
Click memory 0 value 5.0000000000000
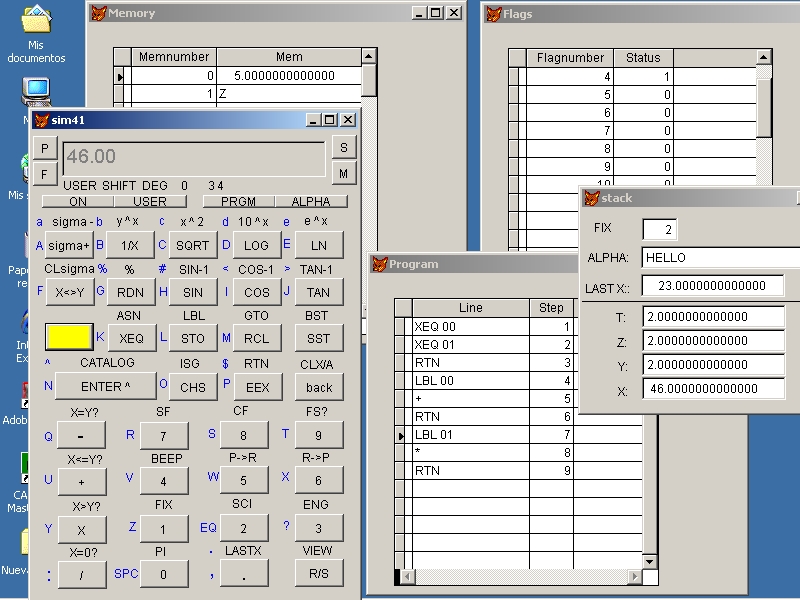289,76
